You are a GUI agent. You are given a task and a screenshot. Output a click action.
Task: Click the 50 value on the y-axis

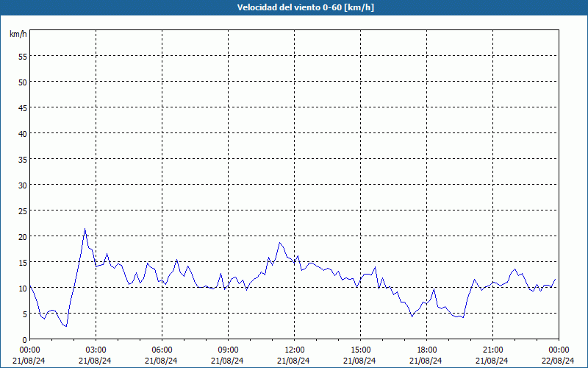point(23,82)
